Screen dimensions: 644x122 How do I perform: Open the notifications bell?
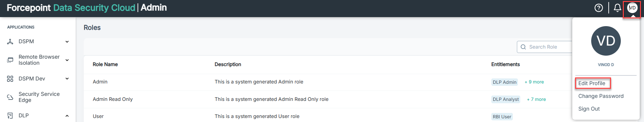coord(617,8)
